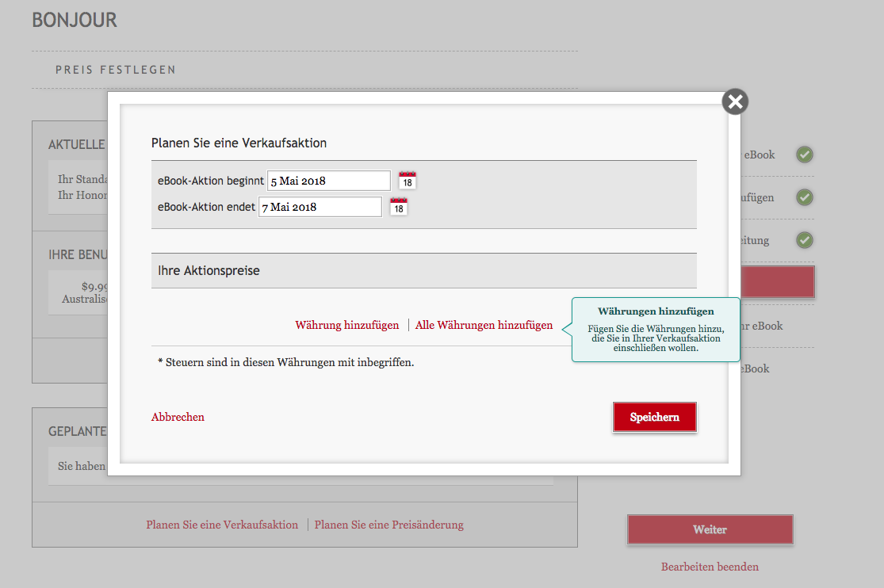Click the 'Ihre Aktionspreise' section header
This screenshot has width=884, height=588.
coord(423,271)
